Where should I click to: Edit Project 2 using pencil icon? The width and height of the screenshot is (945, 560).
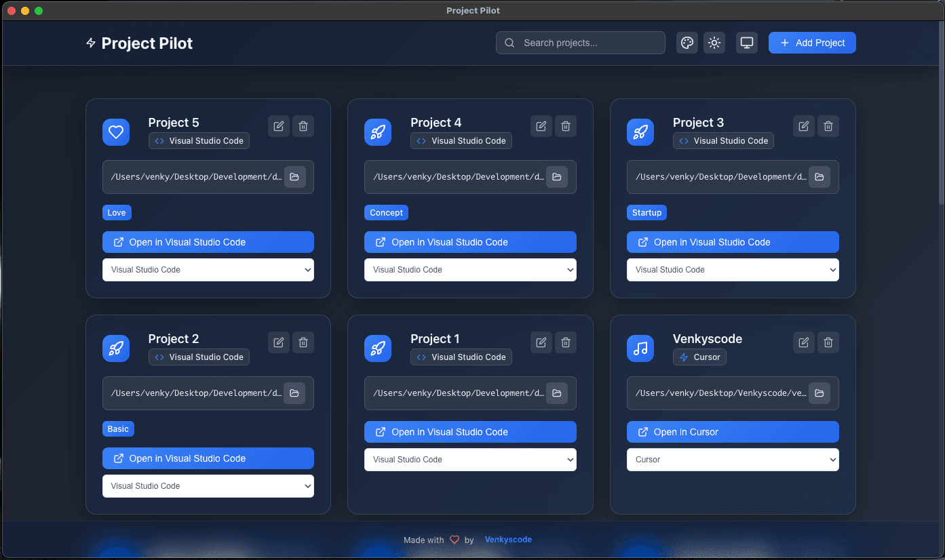tap(278, 342)
